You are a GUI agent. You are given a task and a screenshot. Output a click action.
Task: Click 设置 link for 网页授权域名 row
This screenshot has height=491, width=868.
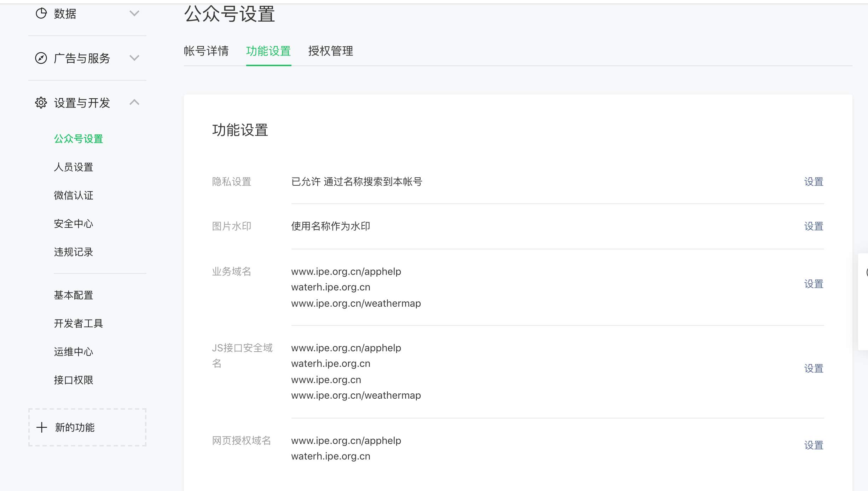(x=814, y=445)
